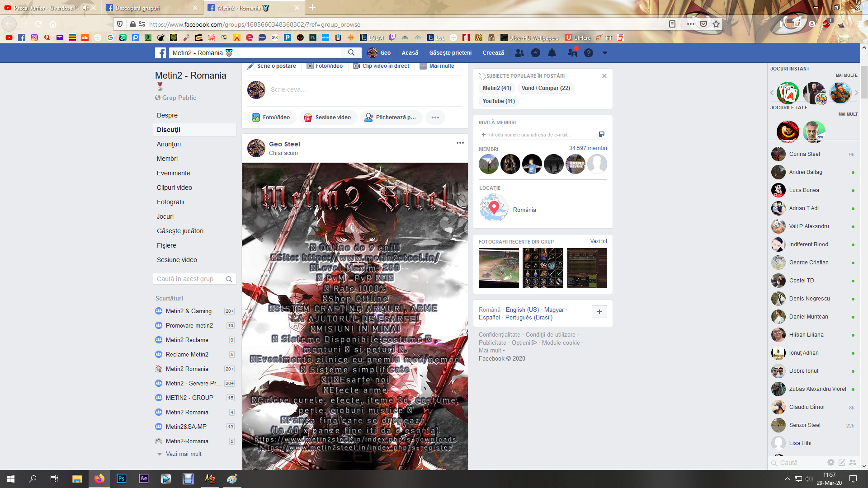Expand the Mai mult footer dropdown
Image resolution: width=868 pixels, height=488 pixels.
click(x=492, y=351)
